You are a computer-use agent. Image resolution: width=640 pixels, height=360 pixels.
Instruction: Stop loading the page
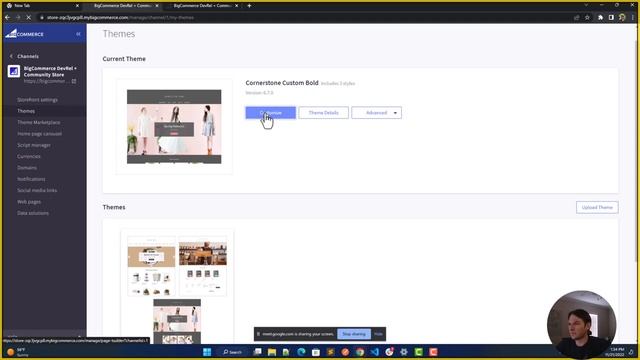tap(29, 18)
